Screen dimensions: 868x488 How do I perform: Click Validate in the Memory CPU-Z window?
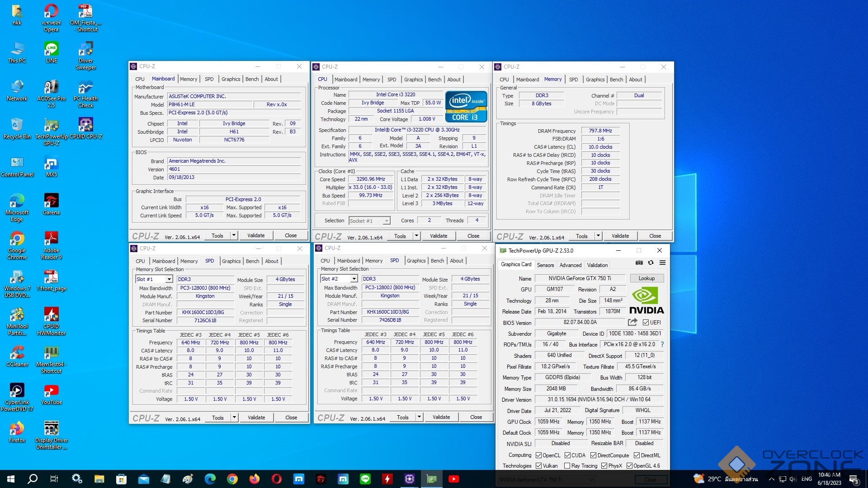[x=620, y=236]
